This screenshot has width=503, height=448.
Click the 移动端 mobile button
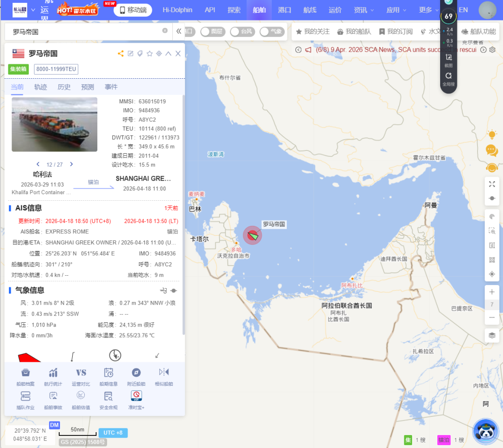click(x=132, y=10)
